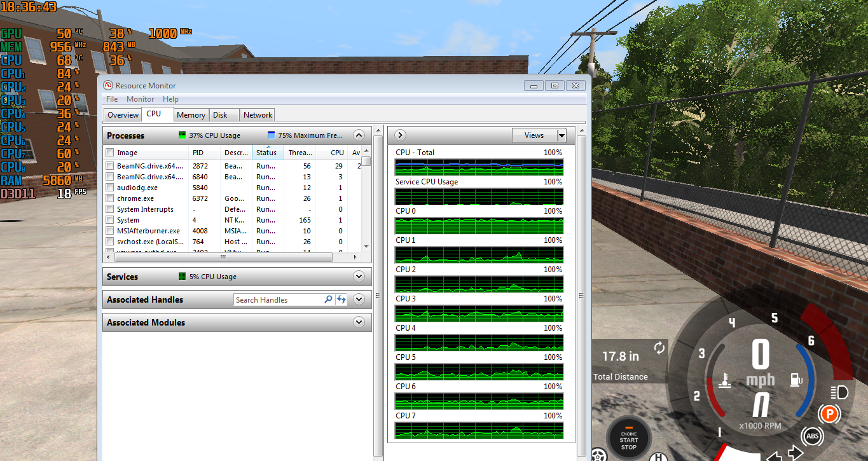Screen dimensions: 868x461
Task: Click the Views button
Action: click(534, 135)
